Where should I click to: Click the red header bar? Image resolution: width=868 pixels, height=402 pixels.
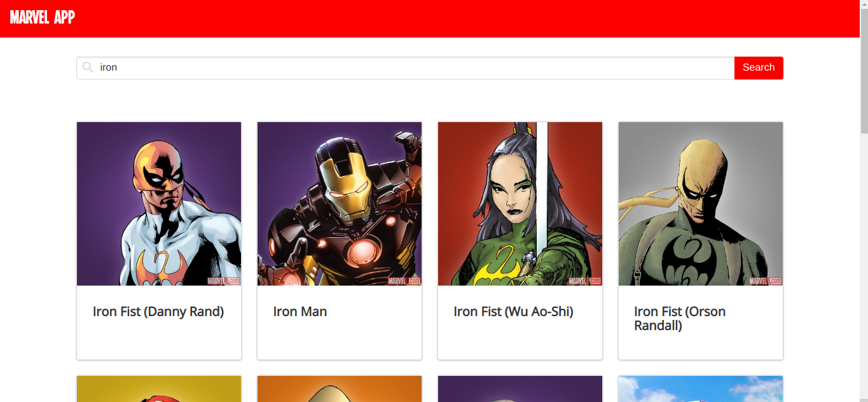(430, 18)
